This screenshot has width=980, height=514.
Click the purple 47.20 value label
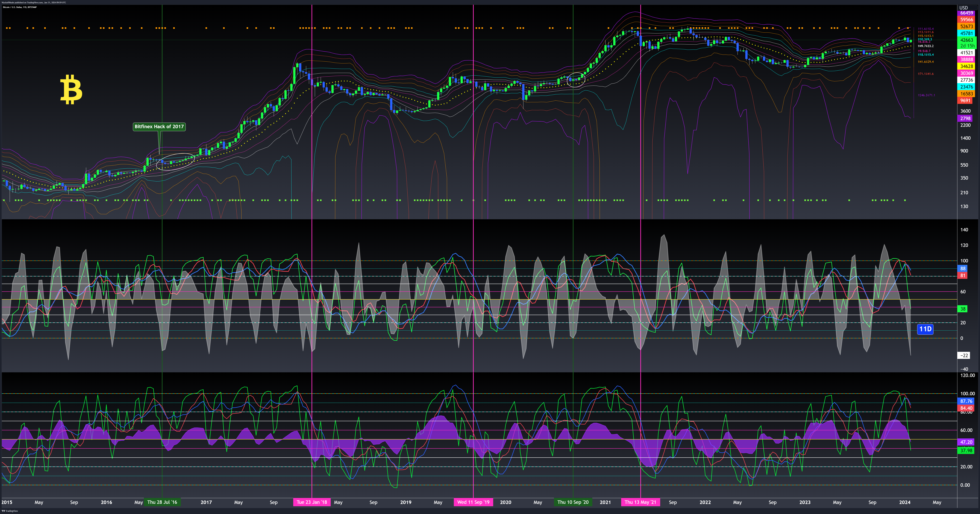click(966, 442)
